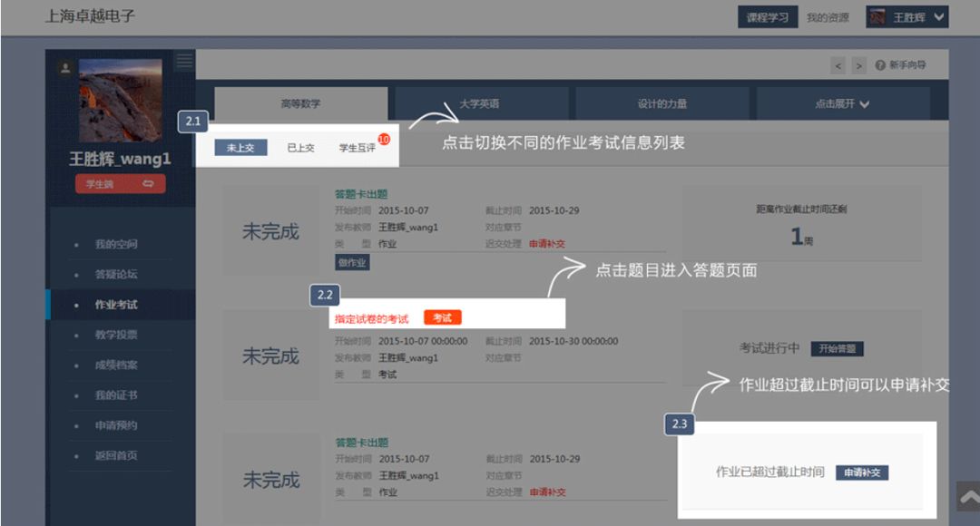Open 新手向导 help guide
This screenshot has width=980, height=526.
coord(901,65)
